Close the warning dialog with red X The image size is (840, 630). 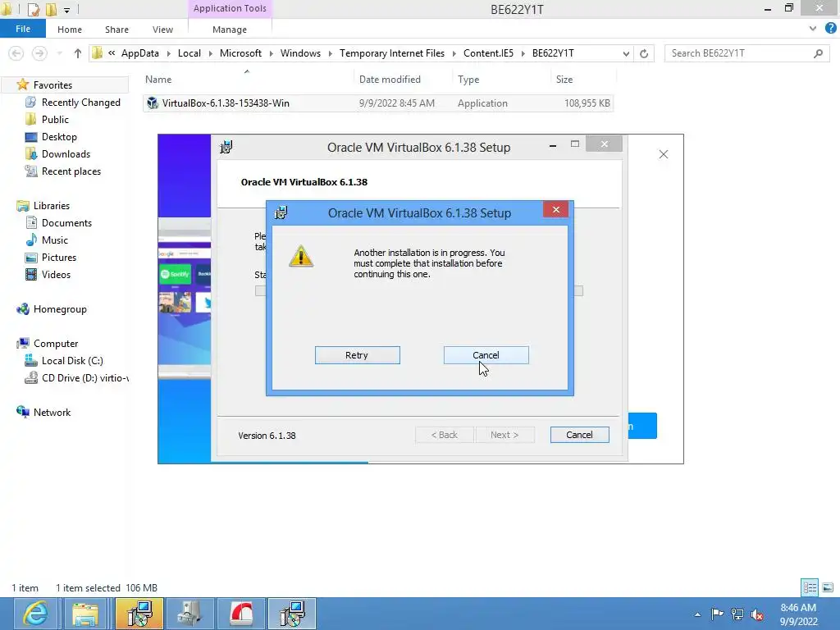click(x=555, y=209)
